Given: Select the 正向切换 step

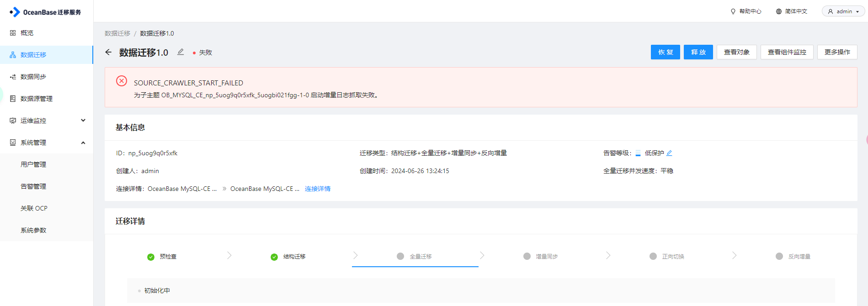Looking at the screenshot, I should click(x=673, y=257).
